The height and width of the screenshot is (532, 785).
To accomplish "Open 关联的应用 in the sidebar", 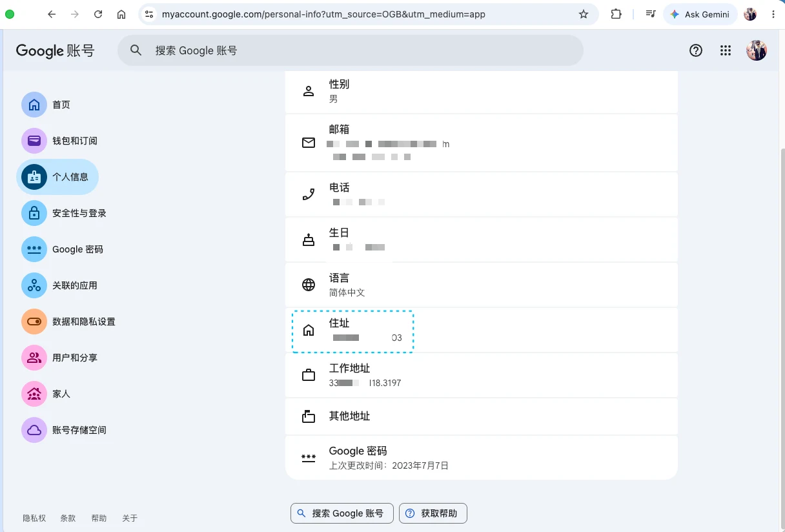I will click(59, 285).
